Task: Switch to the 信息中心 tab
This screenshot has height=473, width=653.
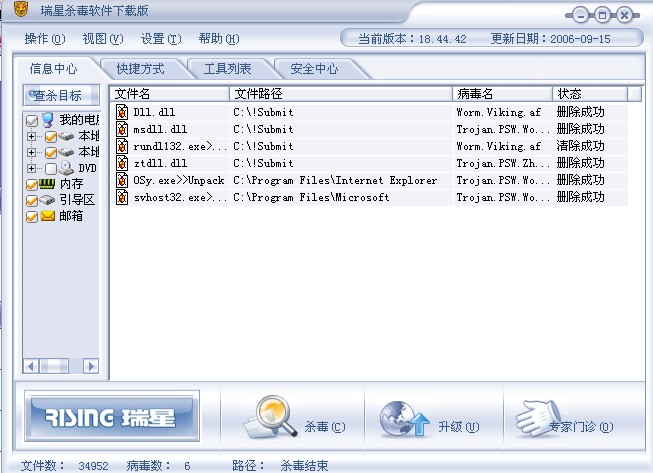Action: pos(53,69)
